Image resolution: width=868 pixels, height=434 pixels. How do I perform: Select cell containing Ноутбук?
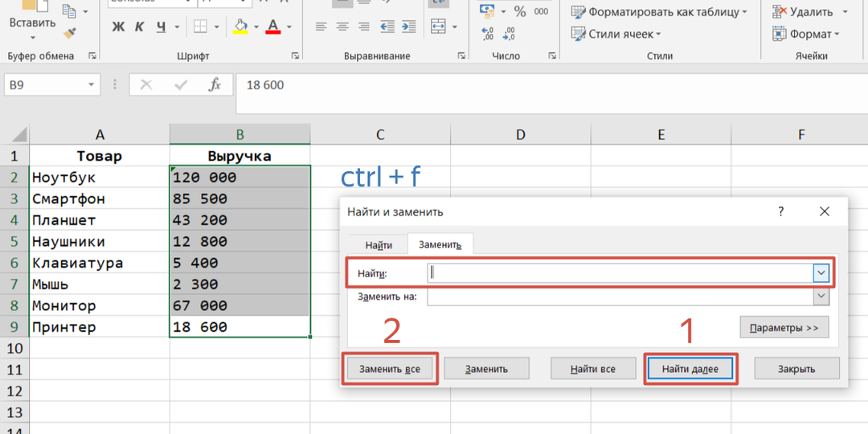[100, 177]
